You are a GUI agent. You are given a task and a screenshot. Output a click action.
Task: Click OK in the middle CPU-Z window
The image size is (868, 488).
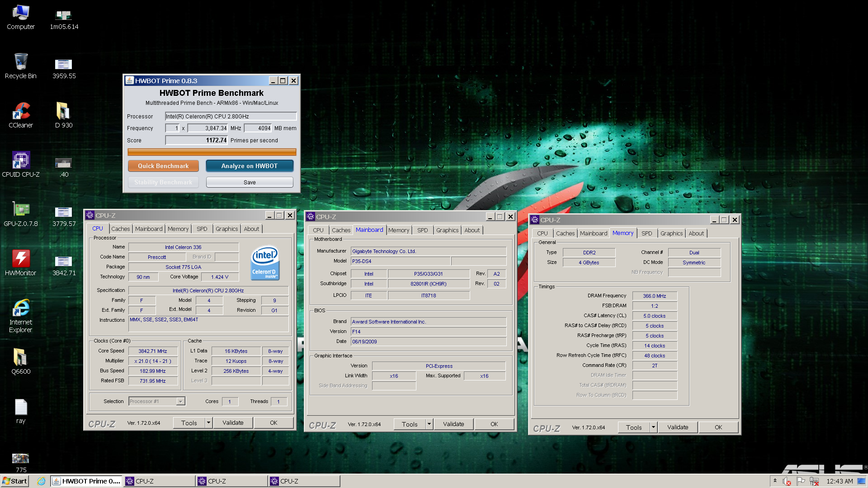[494, 424]
